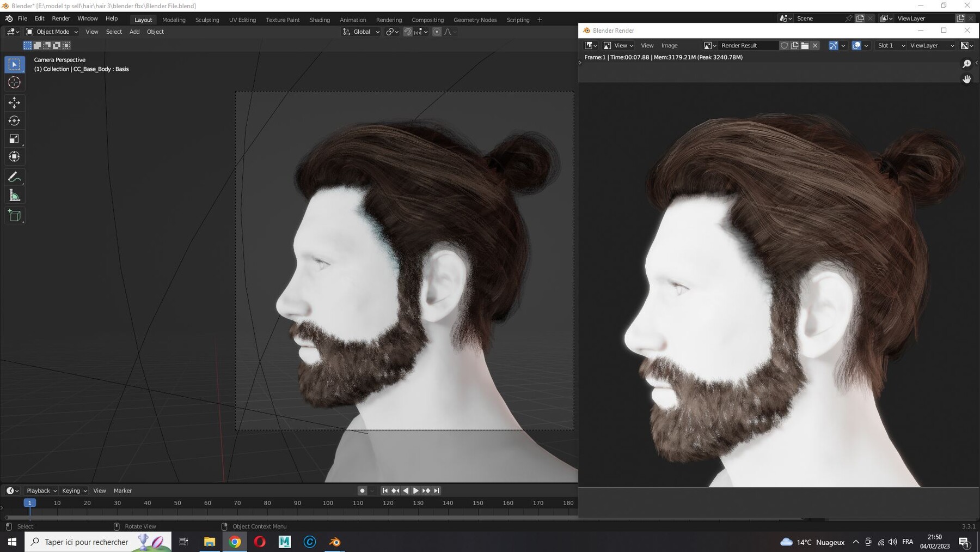The width and height of the screenshot is (980, 552).
Task: Set selection mode to invert
Action: click(x=57, y=45)
